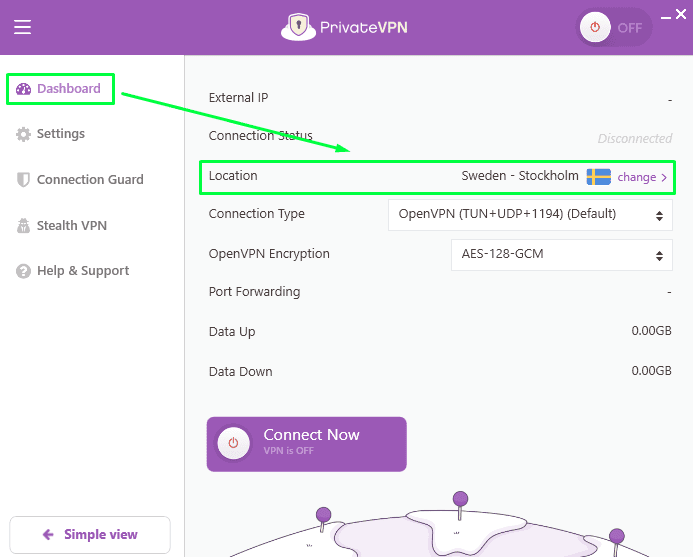Click the Connection Status label
Image resolution: width=693 pixels, height=557 pixels.
point(260,136)
